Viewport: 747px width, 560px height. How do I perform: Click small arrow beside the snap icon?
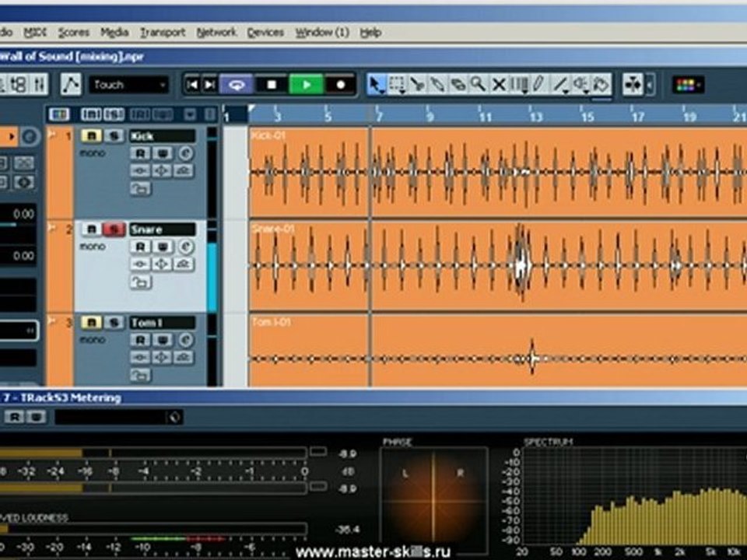point(650,85)
